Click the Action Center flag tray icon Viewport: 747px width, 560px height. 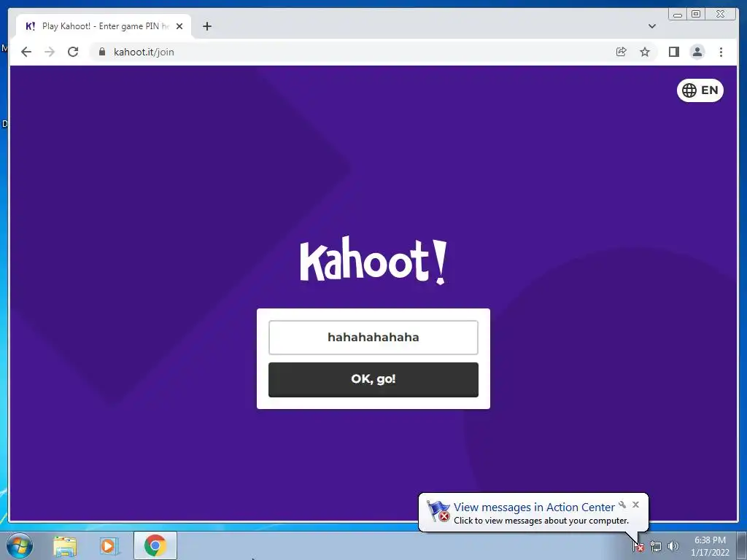coord(638,546)
